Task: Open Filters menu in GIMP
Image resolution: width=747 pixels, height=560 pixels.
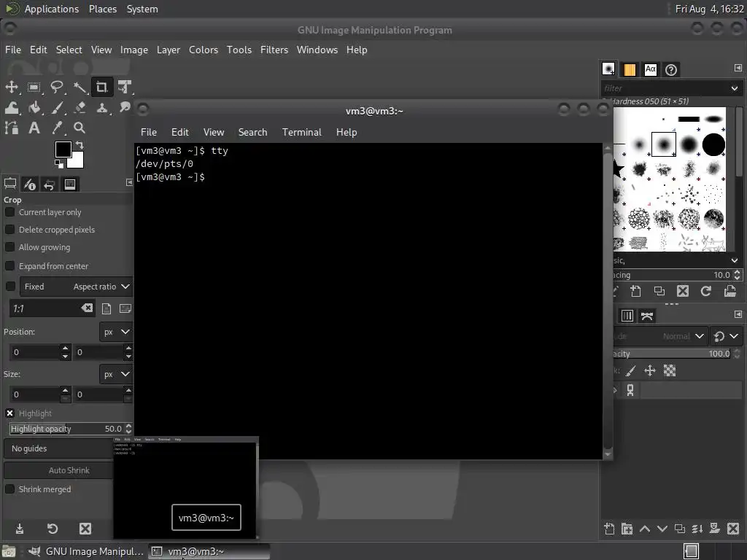Action: [x=274, y=50]
